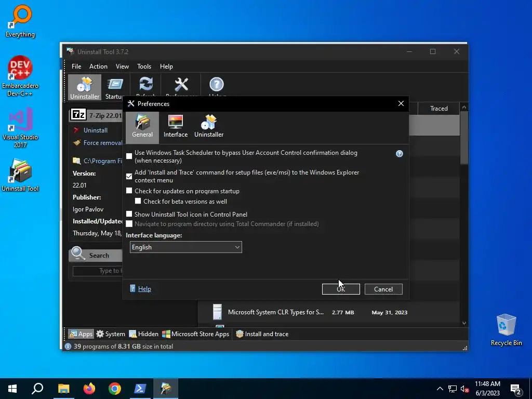Click the Preferences wrench toolbar icon
Image resolution: width=532 pixels, height=399 pixels.
(x=181, y=85)
